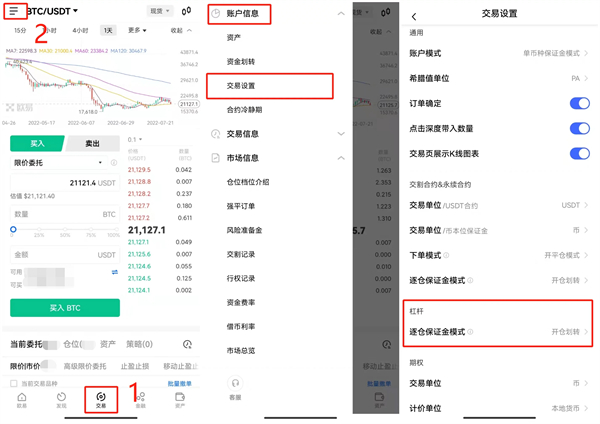Toggle the 订单确定 switch
Image resolution: width=600 pixels, height=424 pixels.
pos(579,103)
